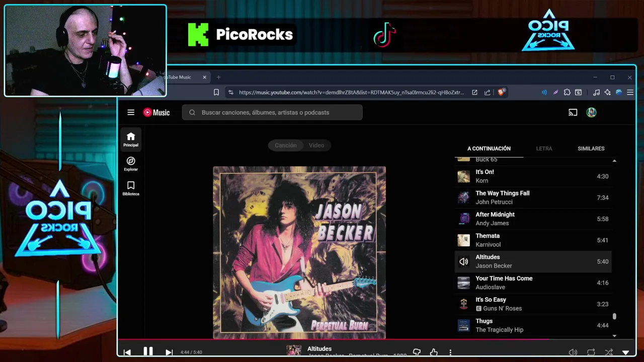Click the Altitudes title in player bar
The height and width of the screenshot is (362, 644).
click(x=319, y=349)
